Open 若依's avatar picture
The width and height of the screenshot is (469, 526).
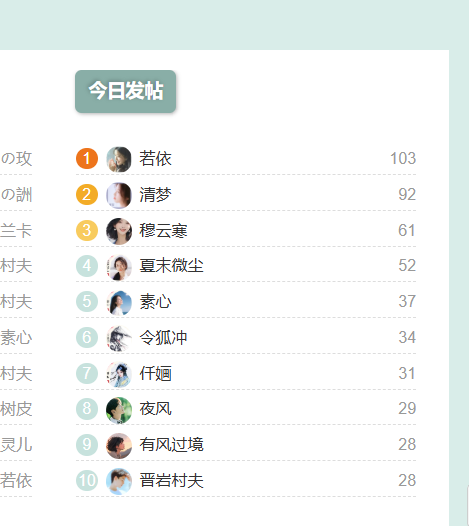point(119,159)
